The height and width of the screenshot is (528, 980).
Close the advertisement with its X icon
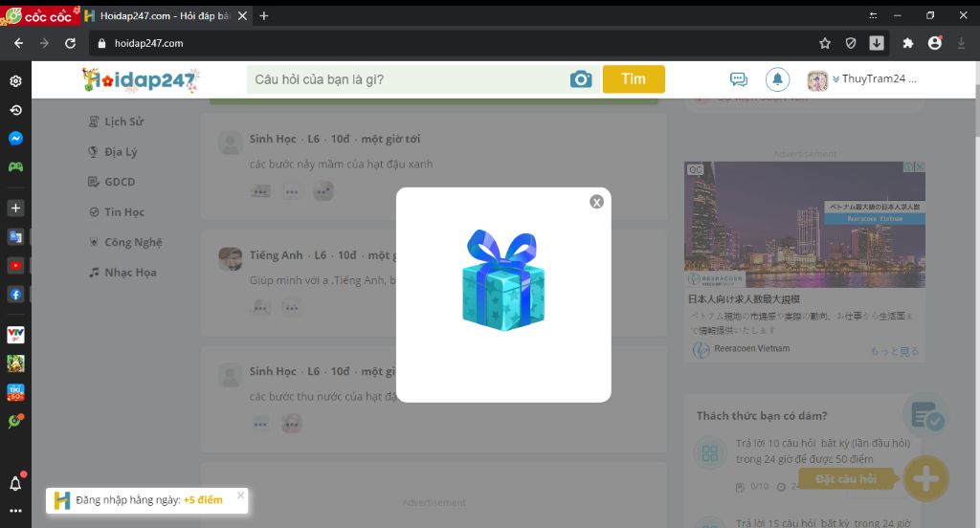(x=920, y=166)
